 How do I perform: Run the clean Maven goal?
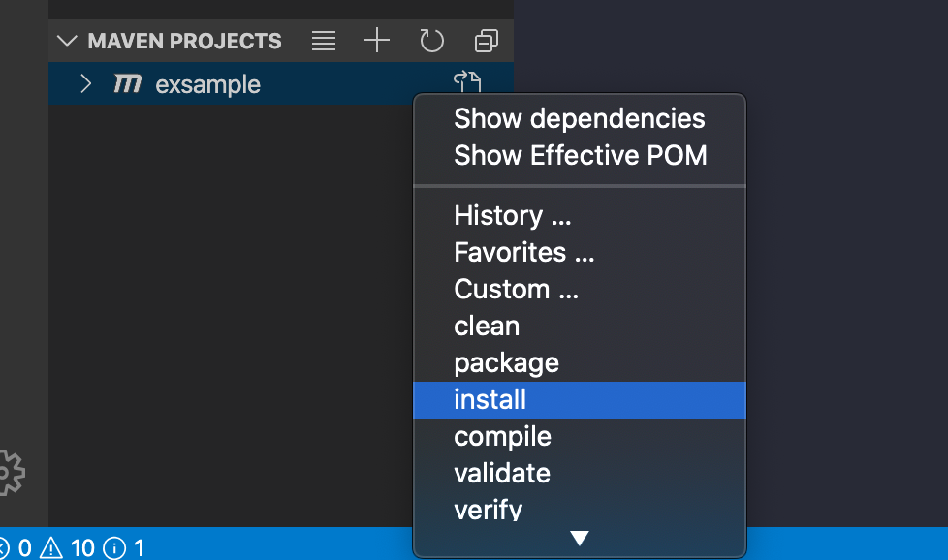(x=487, y=326)
